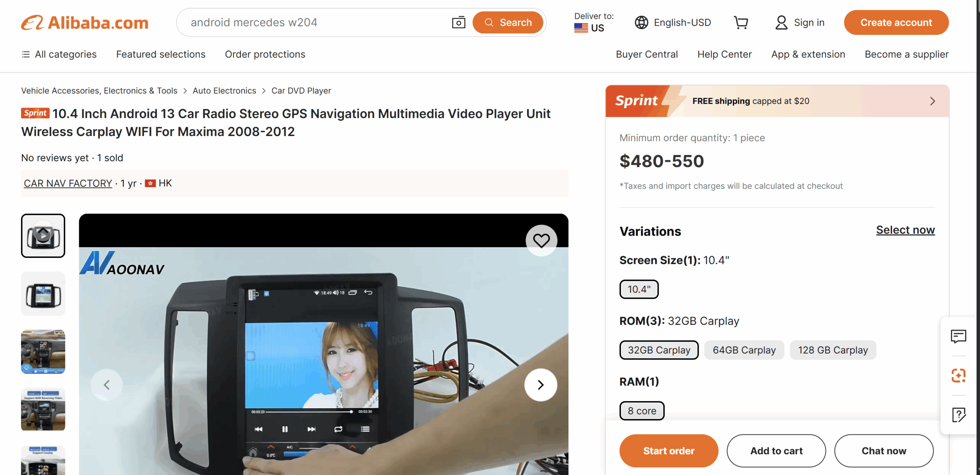Open the Deliver to US selector
The image size is (980, 475).
tap(593, 23)
